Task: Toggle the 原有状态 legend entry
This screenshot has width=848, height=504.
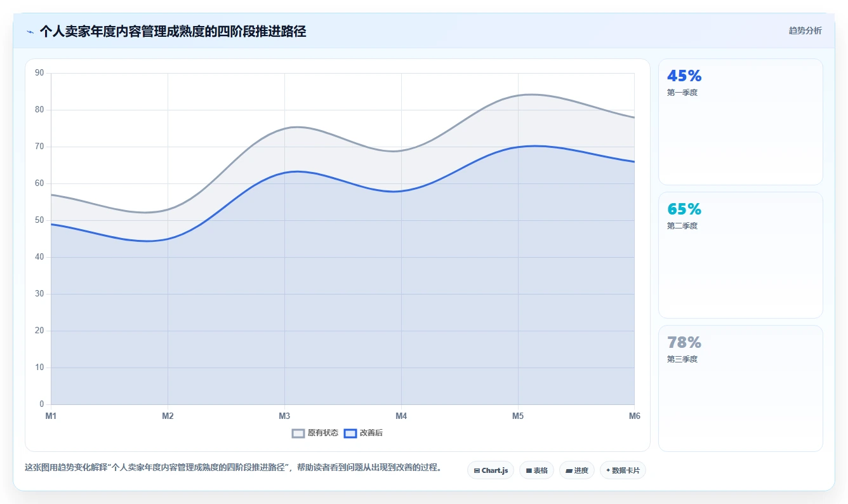Action: tap(315, 433)
